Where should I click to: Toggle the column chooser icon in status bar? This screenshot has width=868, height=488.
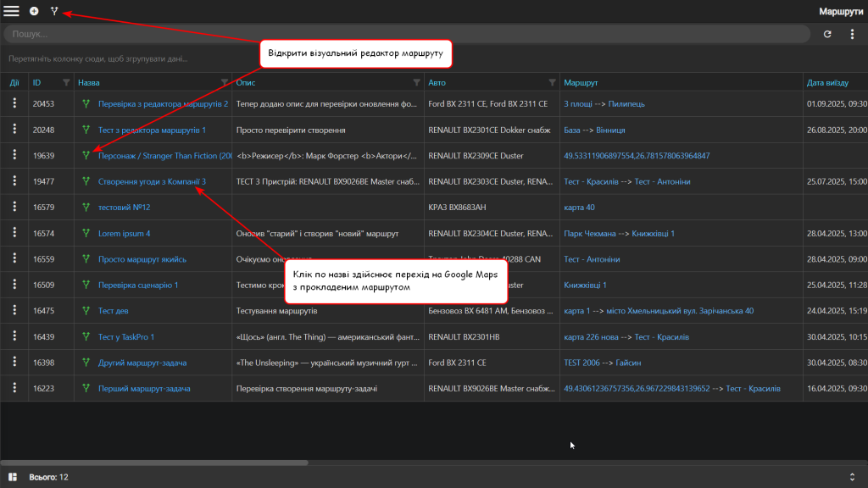13,477
